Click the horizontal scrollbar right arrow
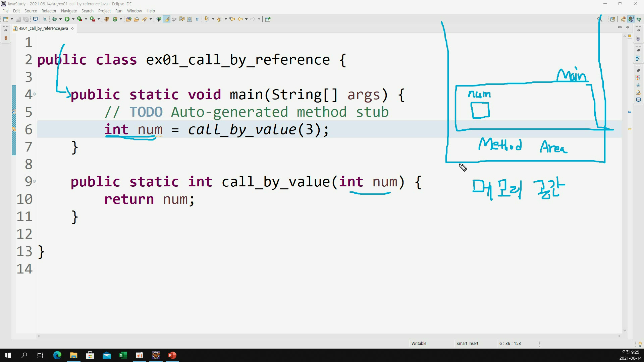 point(619,336)
